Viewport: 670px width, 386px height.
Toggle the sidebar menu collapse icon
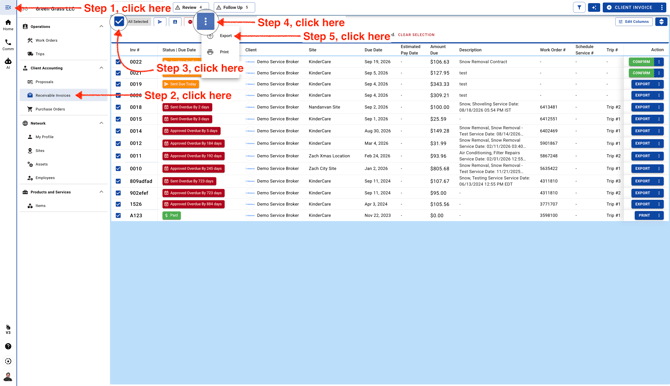[8, 7]
